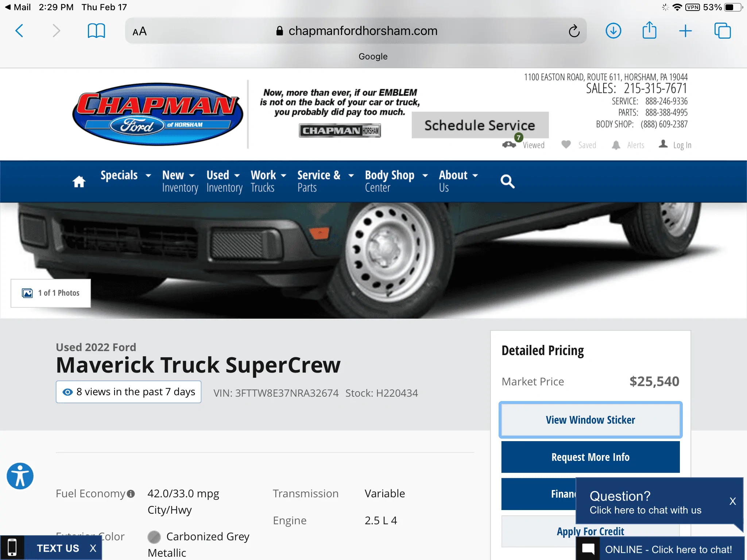The height and width of the screenshot is (560, 747).
Task: Click Schedule Service button
Action: point(480,125)
